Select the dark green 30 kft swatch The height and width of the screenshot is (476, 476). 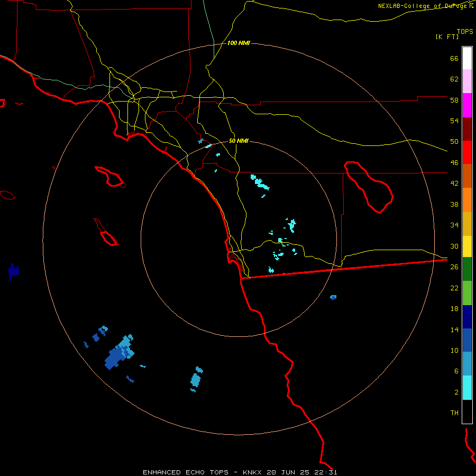click(x=467, y=269)
